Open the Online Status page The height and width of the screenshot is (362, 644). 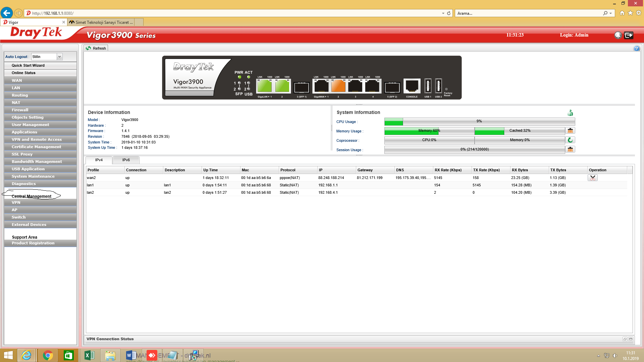pyautogui.click(x=23, y=73)
